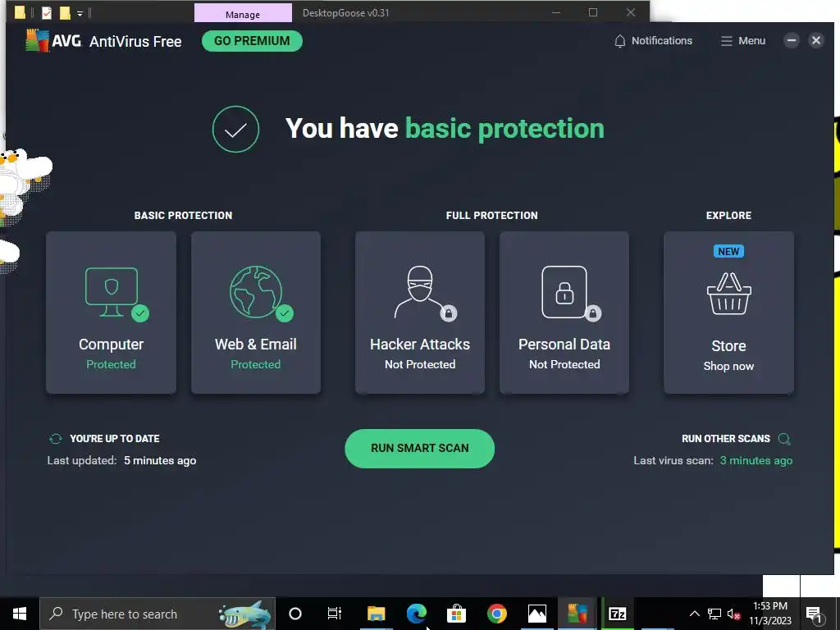Show hidden system tray icons
Viewport: 840px width, 630px height.
(x=694, y=614)
